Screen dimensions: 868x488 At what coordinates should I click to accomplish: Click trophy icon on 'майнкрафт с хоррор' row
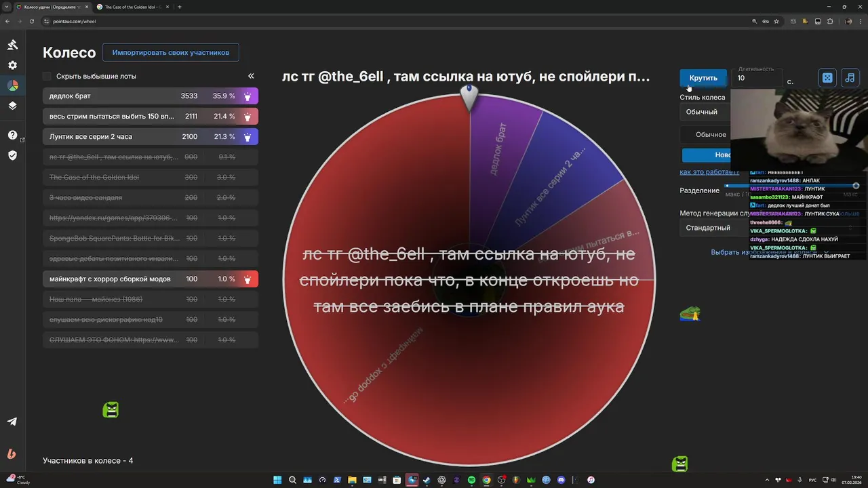[248, 279]
